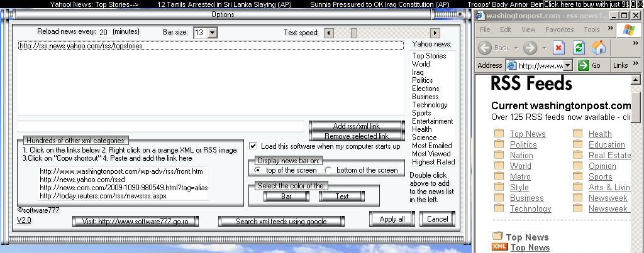Click the Cancel button in Options

click(438, 219)
